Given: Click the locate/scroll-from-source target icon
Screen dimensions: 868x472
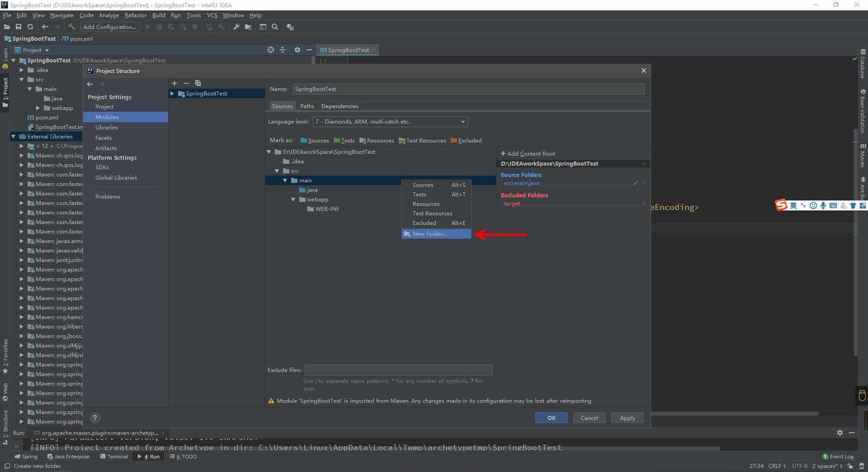Looking at the screenshot, I should [x=271, y=50].
